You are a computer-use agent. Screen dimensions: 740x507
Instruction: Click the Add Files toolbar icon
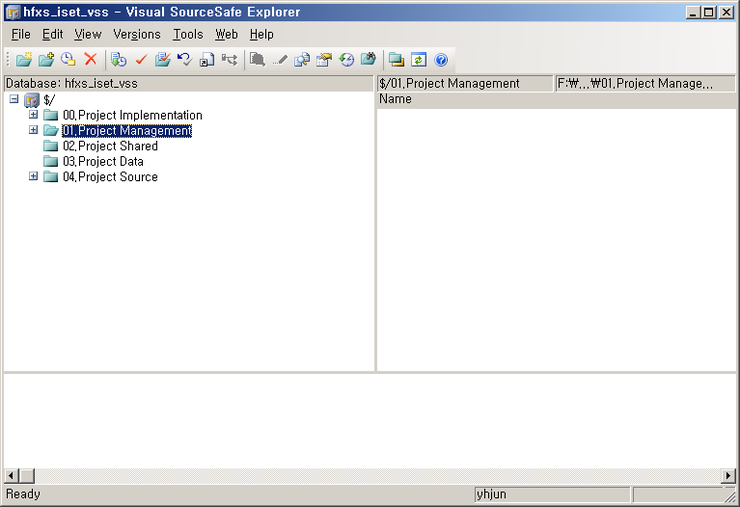[46, 60]
